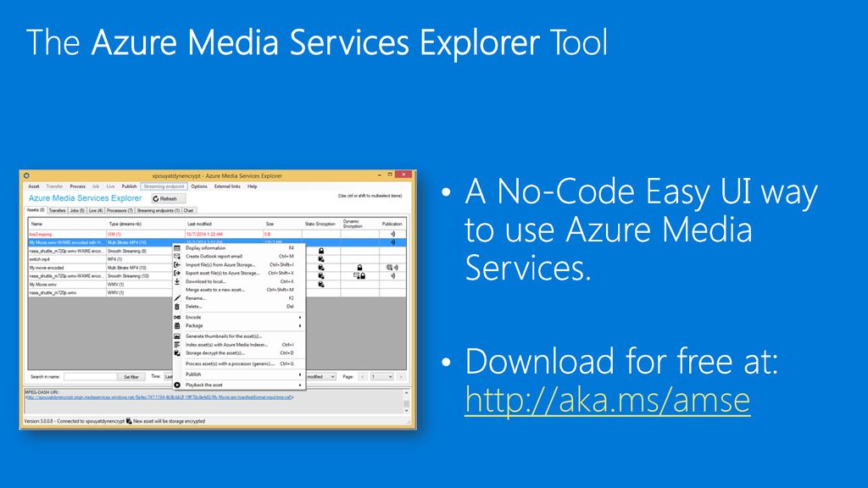Click the Storage decrypt icon
This screenshot has width=868, height=488.
[x=177, y=353]
